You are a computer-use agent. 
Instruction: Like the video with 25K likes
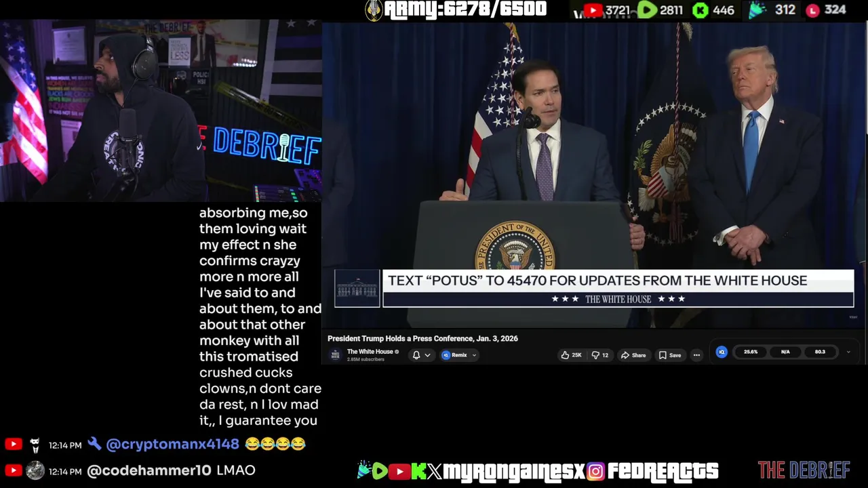[x=571, y=355]
